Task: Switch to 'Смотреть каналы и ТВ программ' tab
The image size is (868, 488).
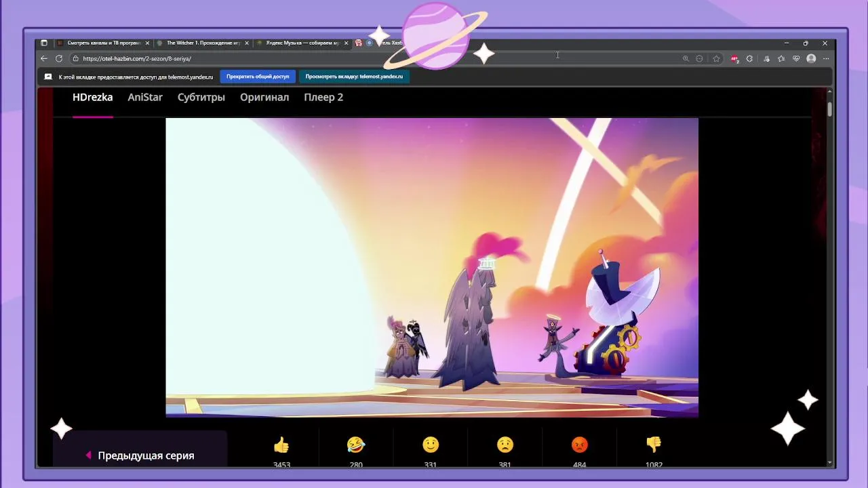Action: (103, 43)
